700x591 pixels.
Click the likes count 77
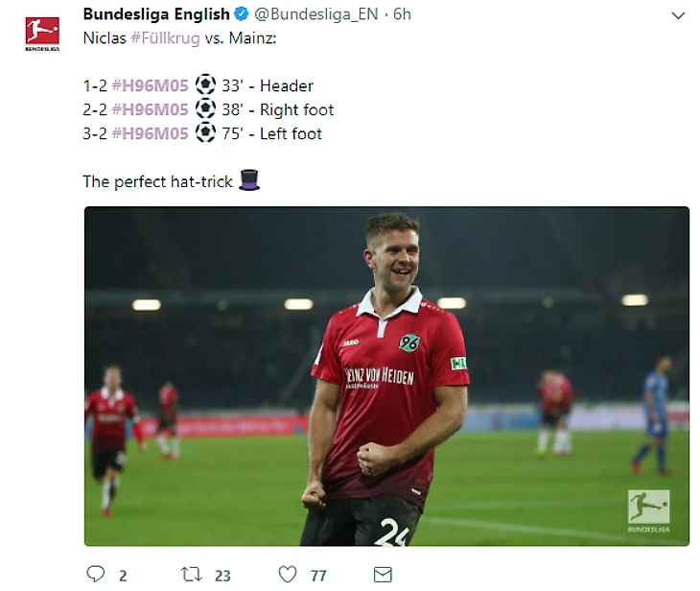[x=318, y=575]
